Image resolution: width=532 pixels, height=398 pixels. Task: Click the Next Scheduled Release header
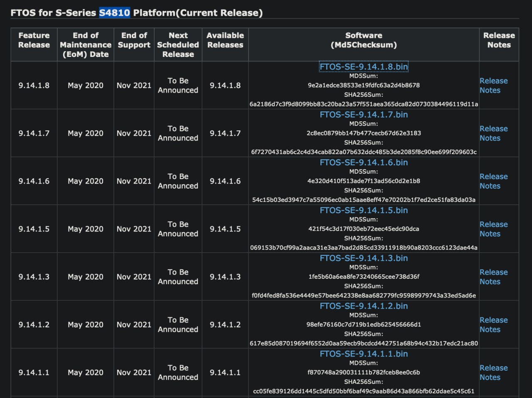(x=178, y=45)
